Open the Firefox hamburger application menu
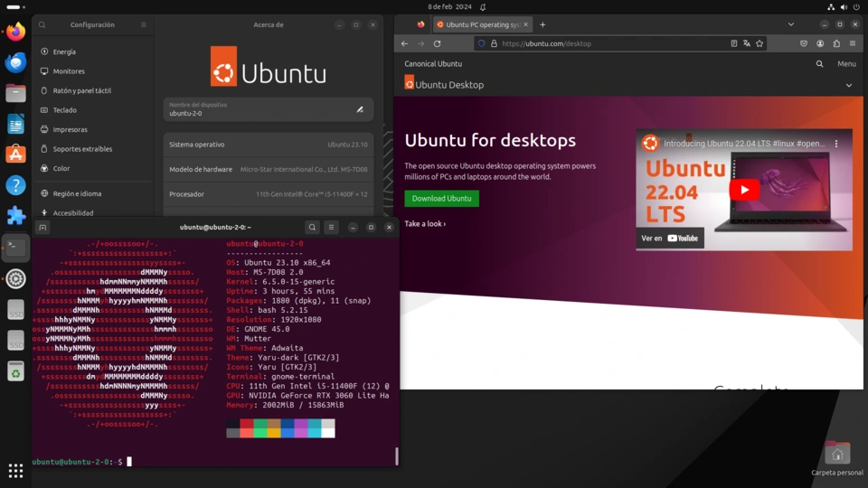 point(853,43)
